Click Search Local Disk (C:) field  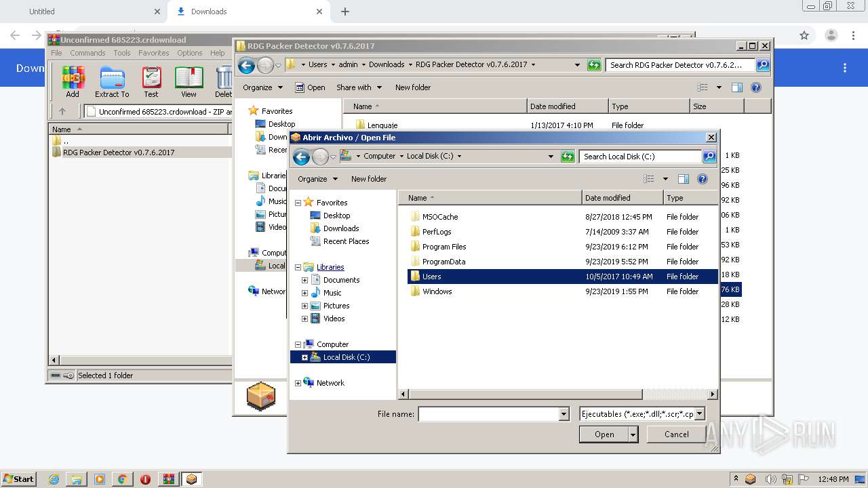[640, 157]
